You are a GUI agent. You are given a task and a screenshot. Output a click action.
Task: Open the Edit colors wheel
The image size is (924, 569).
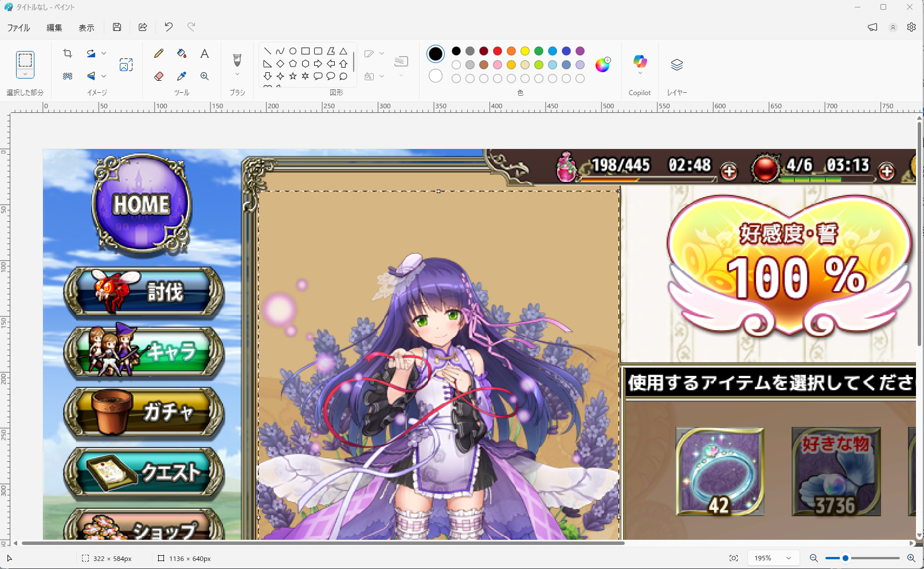click(x=602, y=65)
